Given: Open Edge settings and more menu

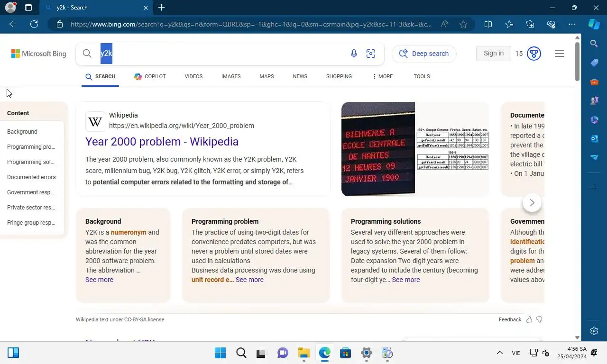Looking at the screenshot, I should (x=572, y=24).
